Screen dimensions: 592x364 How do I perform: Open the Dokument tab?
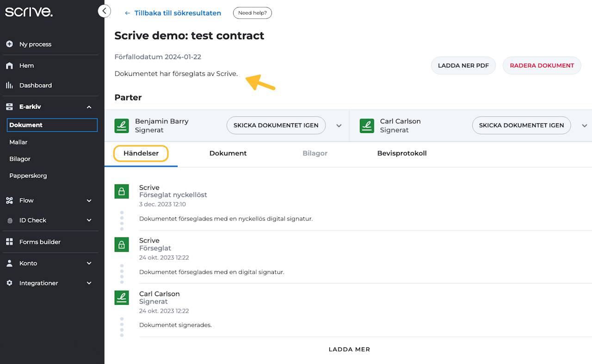pos(228,153)
